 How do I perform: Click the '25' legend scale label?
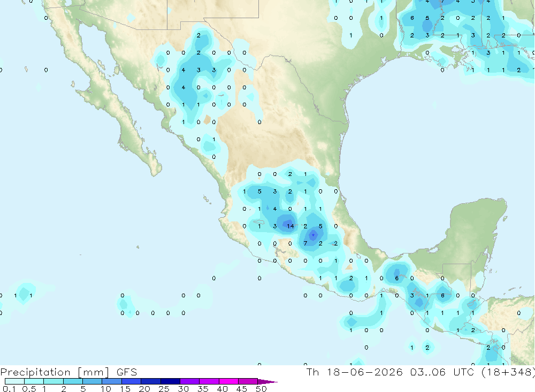pyautogui.click(x=164, y=389)
